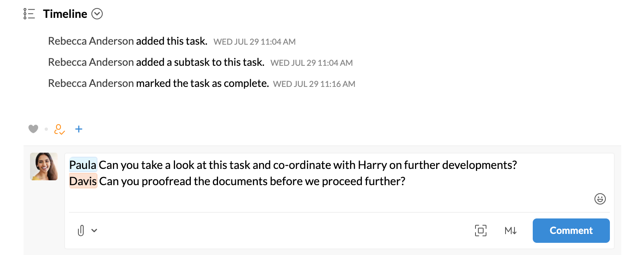Click the Timeline heading
Screen dimensions: 644x255
click(65, 14)
